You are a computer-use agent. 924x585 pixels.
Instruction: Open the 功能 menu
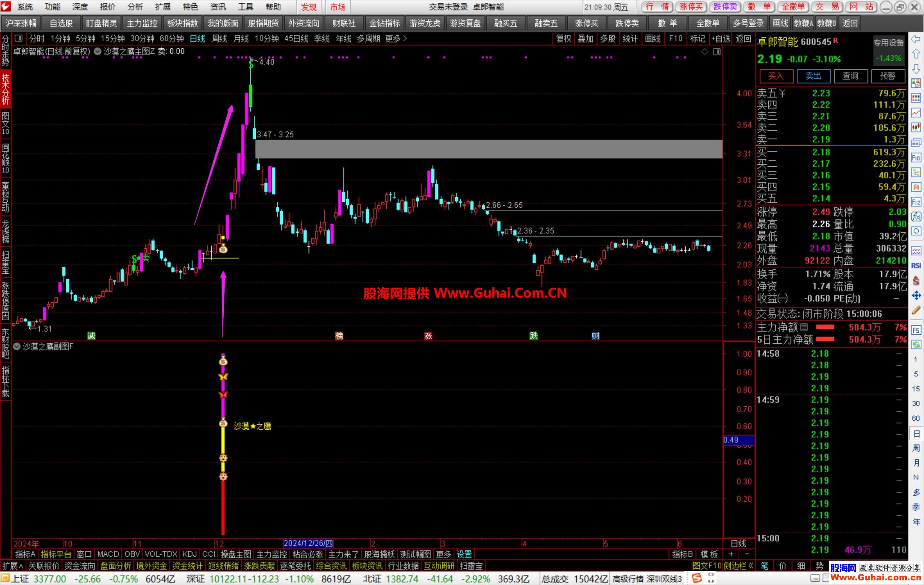pos(53,7)
